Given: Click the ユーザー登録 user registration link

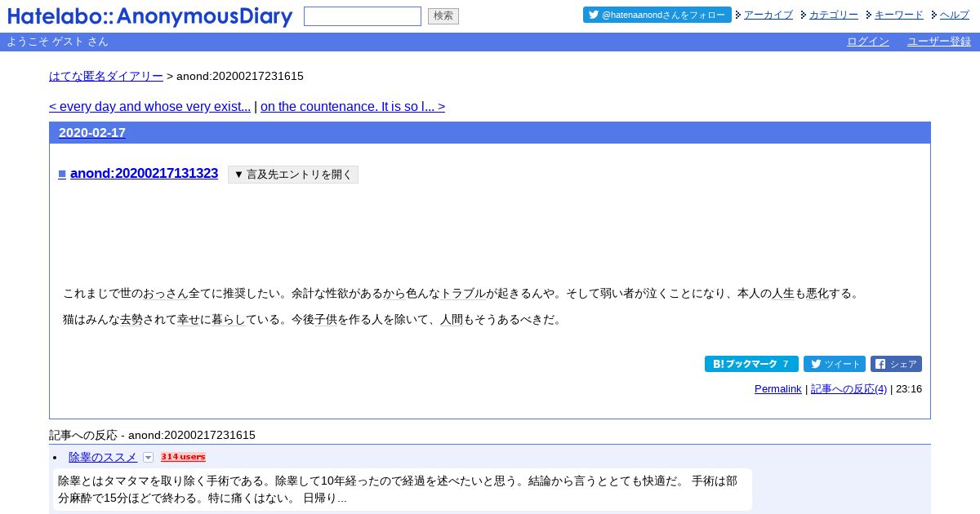Looking at the screenshot, I should tap(939, 42).
